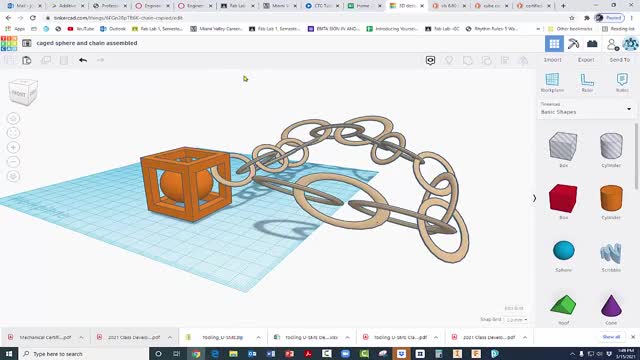Open the Basic Shapes dropdown
This screenshot has height=360, width=640.
[x=586, y=109]
